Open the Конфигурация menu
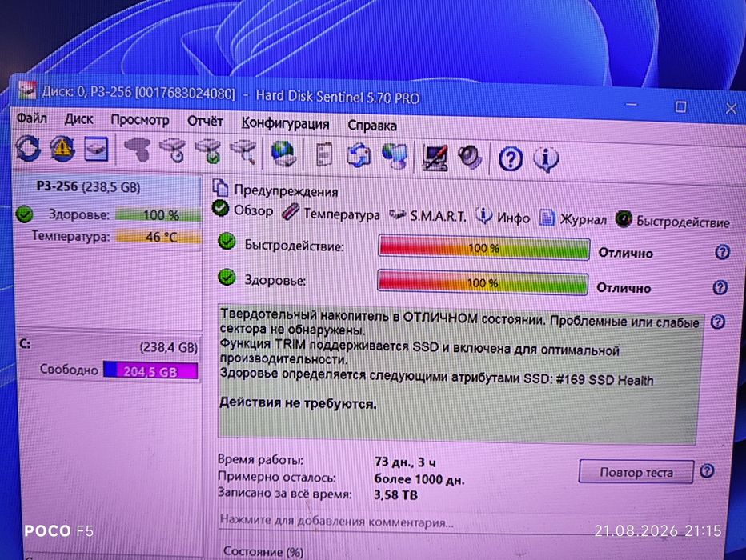Screen dimensions: 746x560 (286, 123)
